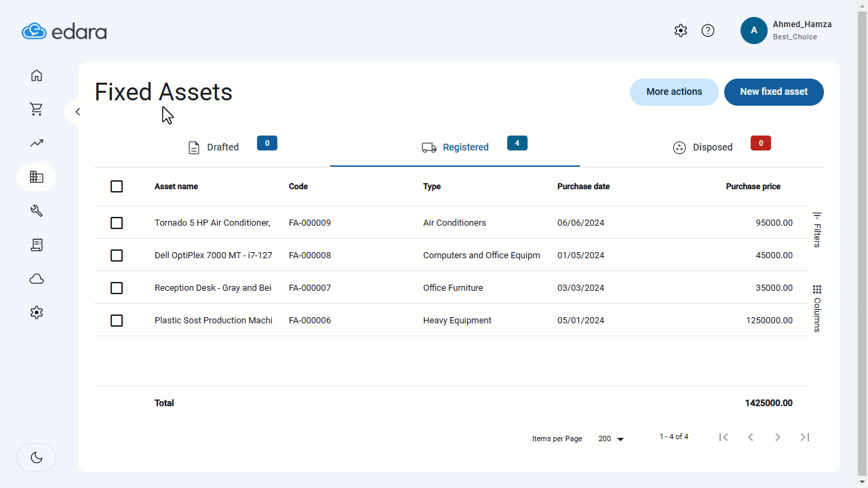Click the Registered count badge 4
Screen dimensions: 868x488
(x=517, y=143)
